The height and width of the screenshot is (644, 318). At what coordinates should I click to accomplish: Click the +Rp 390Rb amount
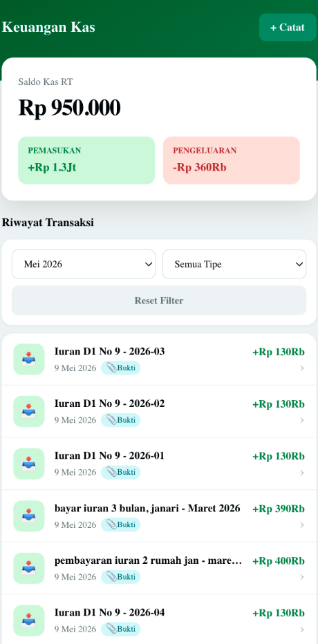(x=278, y=509)
